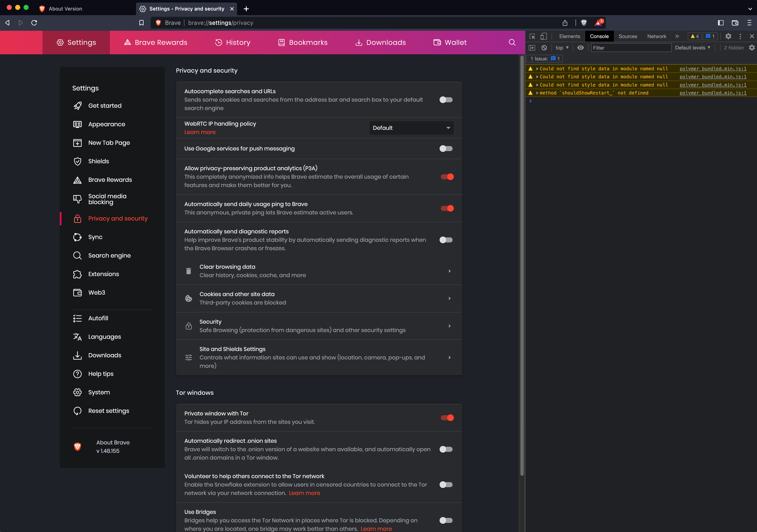Clear the console with the clear icon

click(544, 48)
